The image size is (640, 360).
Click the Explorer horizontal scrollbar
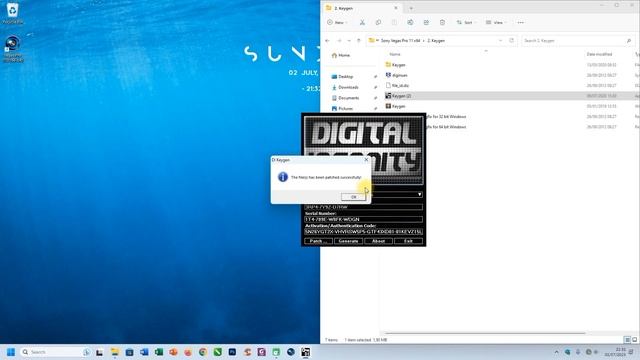coord(485,333)
